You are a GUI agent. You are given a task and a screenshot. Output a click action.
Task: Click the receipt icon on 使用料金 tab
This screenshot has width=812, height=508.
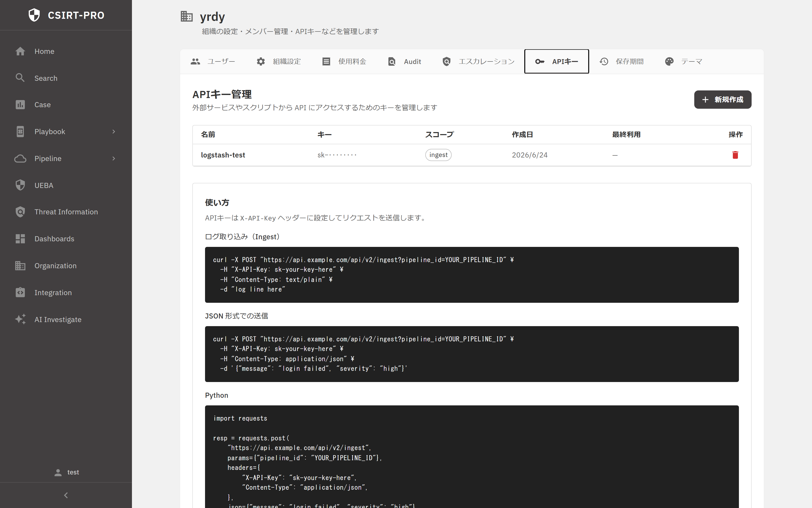click(x=326, y=61)
